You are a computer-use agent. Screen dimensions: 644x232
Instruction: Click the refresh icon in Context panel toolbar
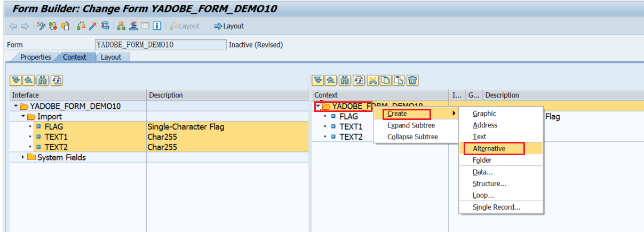point(359,81)
